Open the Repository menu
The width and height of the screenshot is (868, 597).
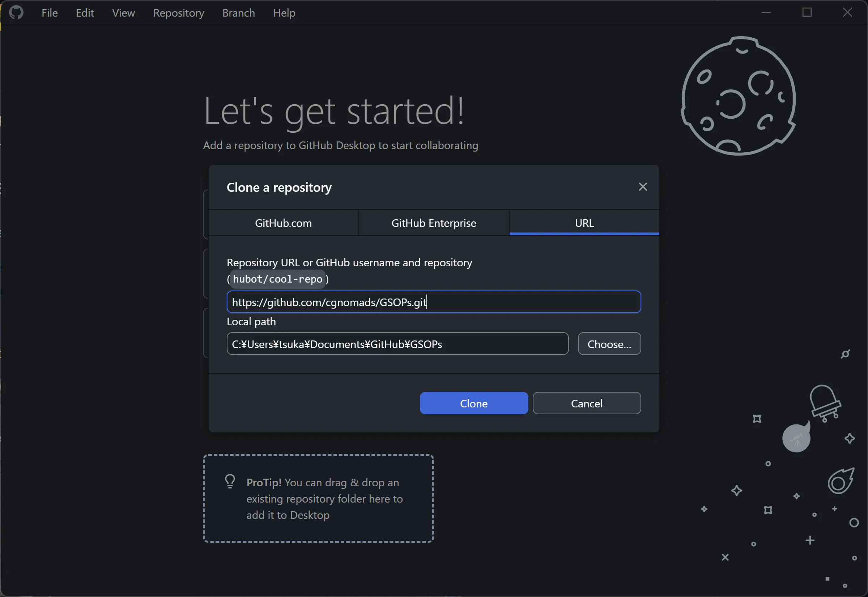(x=178, y=13)
